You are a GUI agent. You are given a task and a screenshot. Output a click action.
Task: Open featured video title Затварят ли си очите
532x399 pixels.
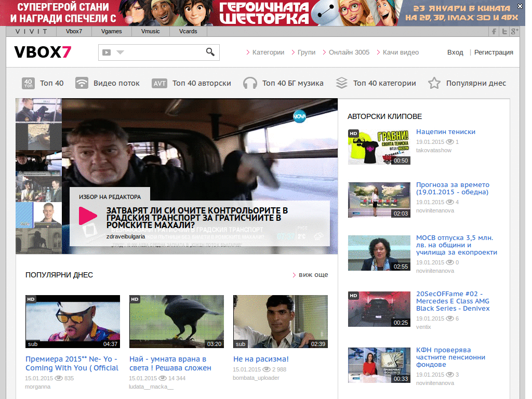[x=197, y=218]
